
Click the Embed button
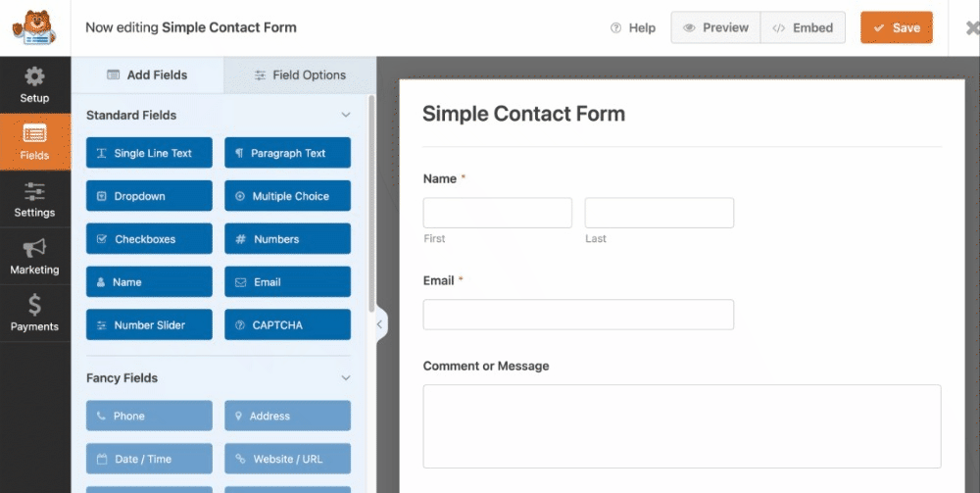[804, 27]
